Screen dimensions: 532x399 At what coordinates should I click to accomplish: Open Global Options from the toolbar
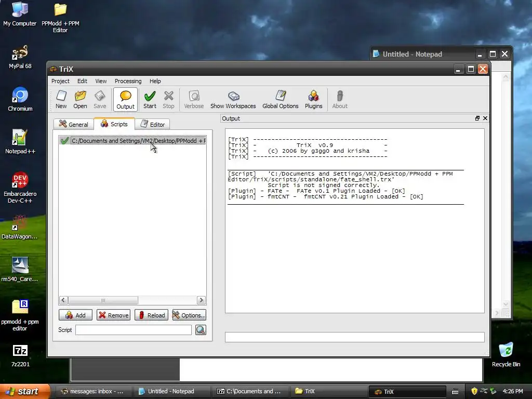pyautogui.click(x=280, y=99)
